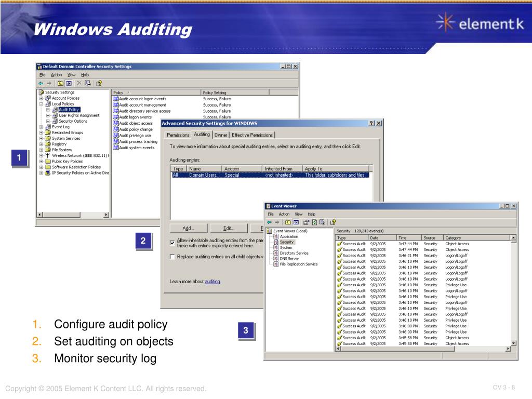The height and width of the screenshot is (399, 532).
Task: Click Event Viewer horizontal scroll left arrow
Action: [x=338, y=349]
